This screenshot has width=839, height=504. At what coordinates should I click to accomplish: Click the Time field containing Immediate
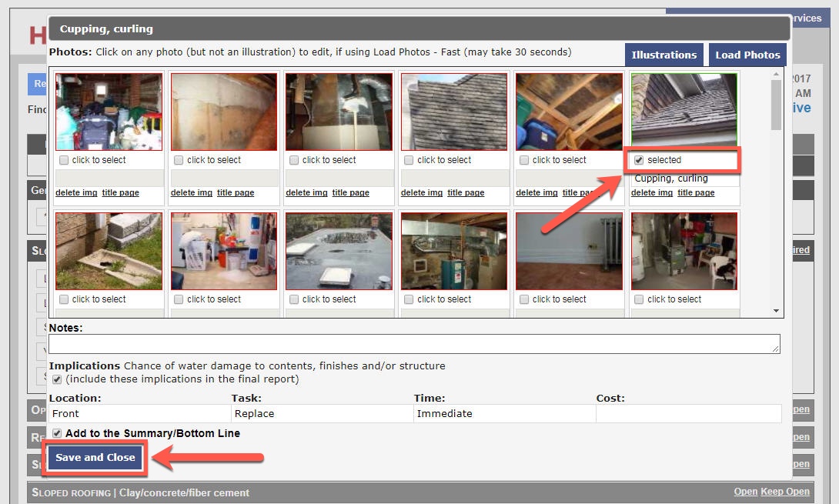[x=505, y=413]
